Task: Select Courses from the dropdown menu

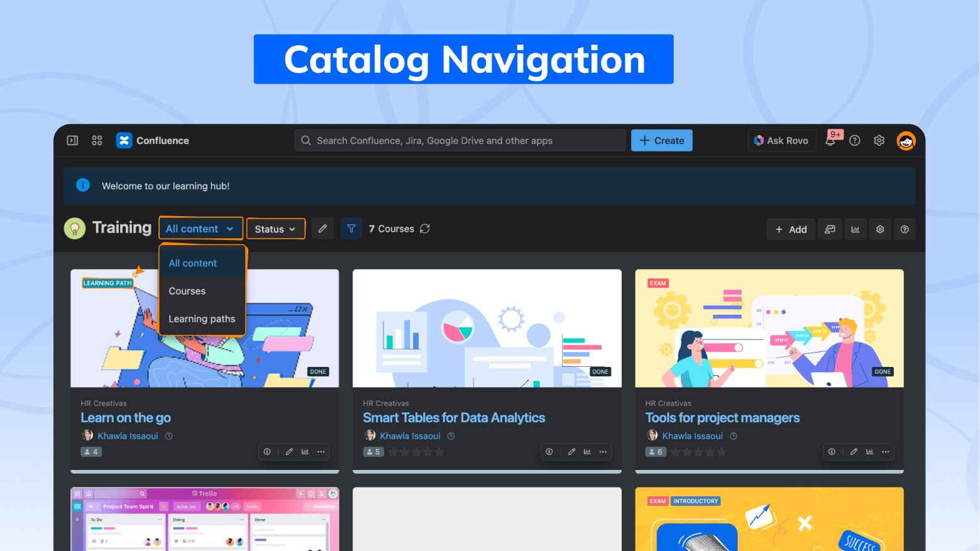Action: point(187,291)
